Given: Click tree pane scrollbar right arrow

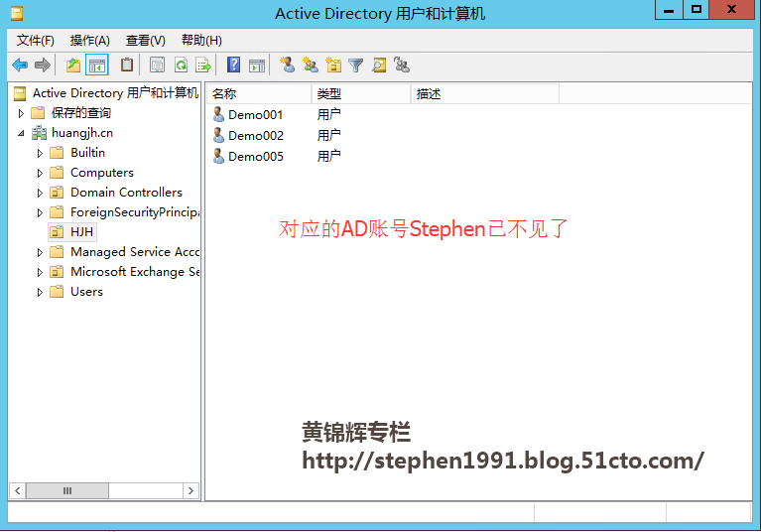Looking at the screenshot, I should [190, 490].
